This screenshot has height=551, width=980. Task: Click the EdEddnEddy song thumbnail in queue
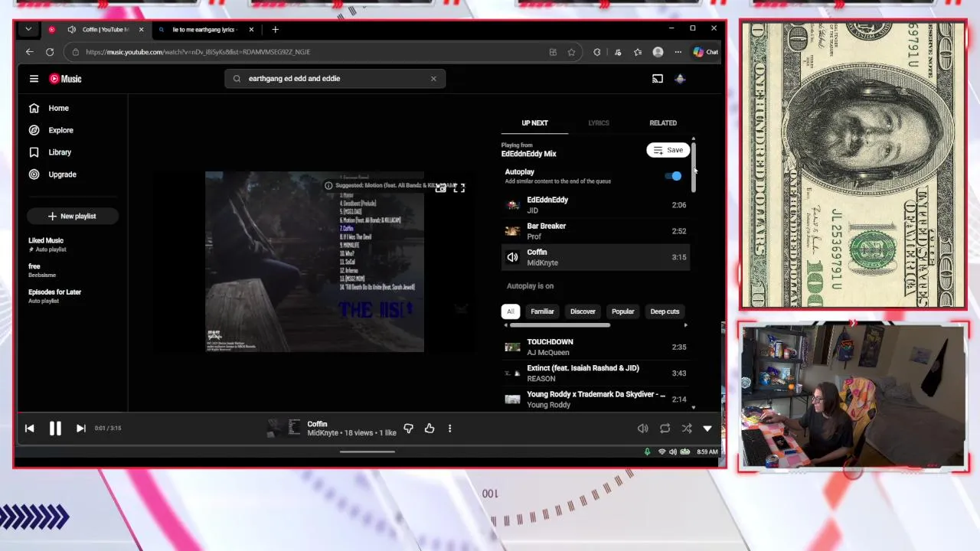point(512,205)
